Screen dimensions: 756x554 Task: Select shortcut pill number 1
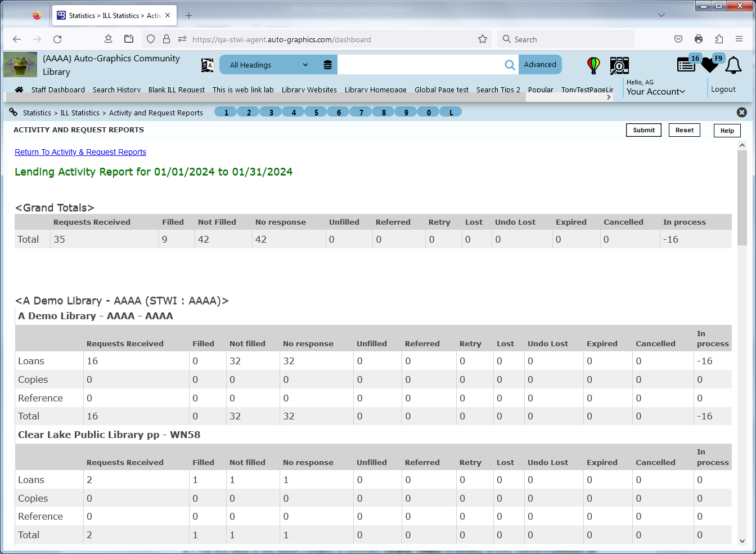pos(226,112)
